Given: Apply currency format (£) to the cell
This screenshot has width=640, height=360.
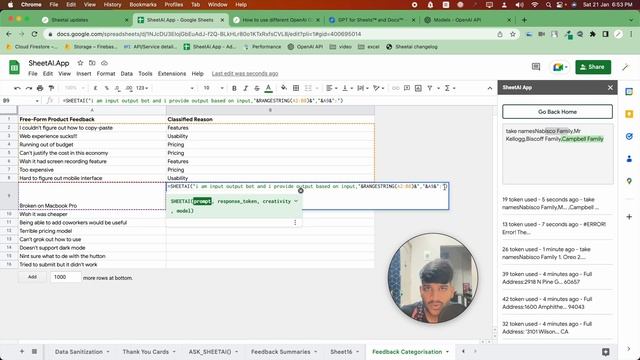Looking at the screenshot, I should click(x=96, y=88).
